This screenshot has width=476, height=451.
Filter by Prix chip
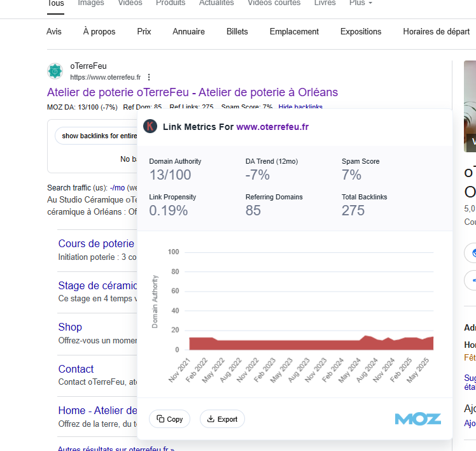point(144,32)
